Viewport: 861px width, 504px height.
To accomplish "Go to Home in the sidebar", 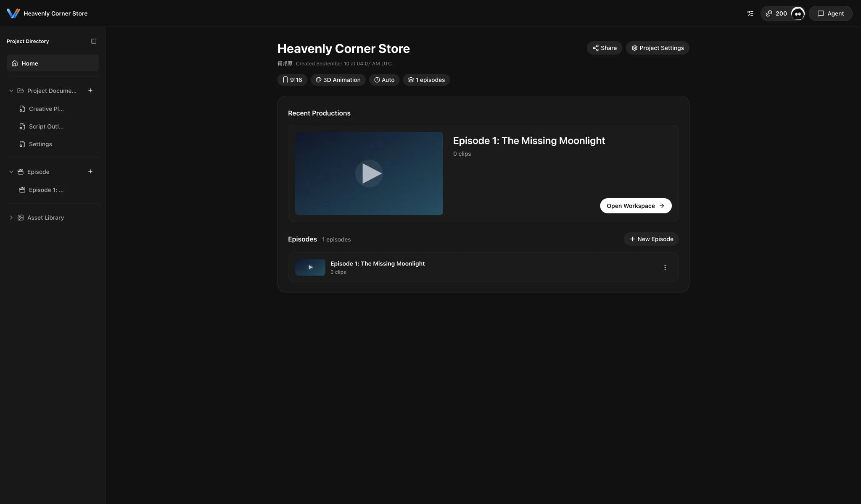I will click(53, 63).
